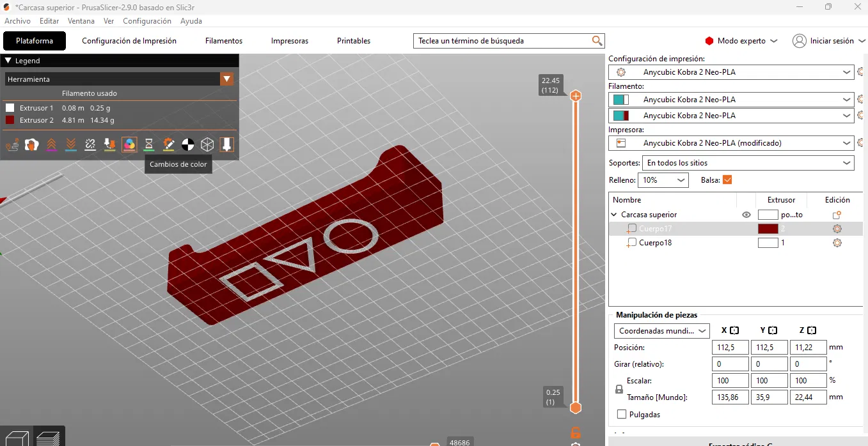Toggle the travel moves icon in legend
This screenshot has height=446, width=868.
click(12, 144)
